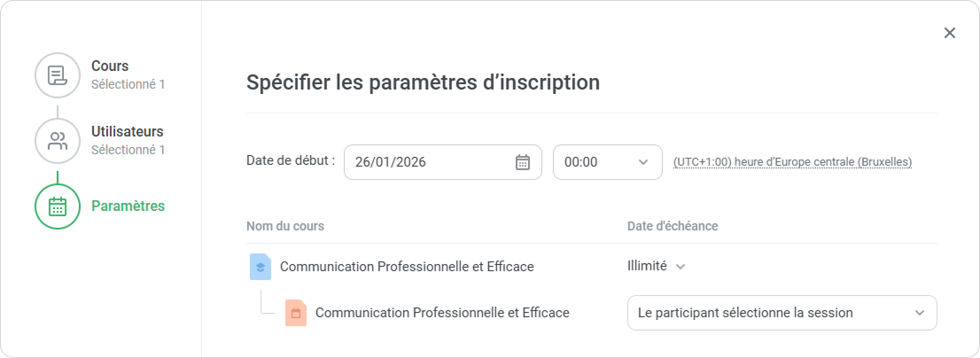Open the session selection dropdown
The image size is (980, 358).
782,313
